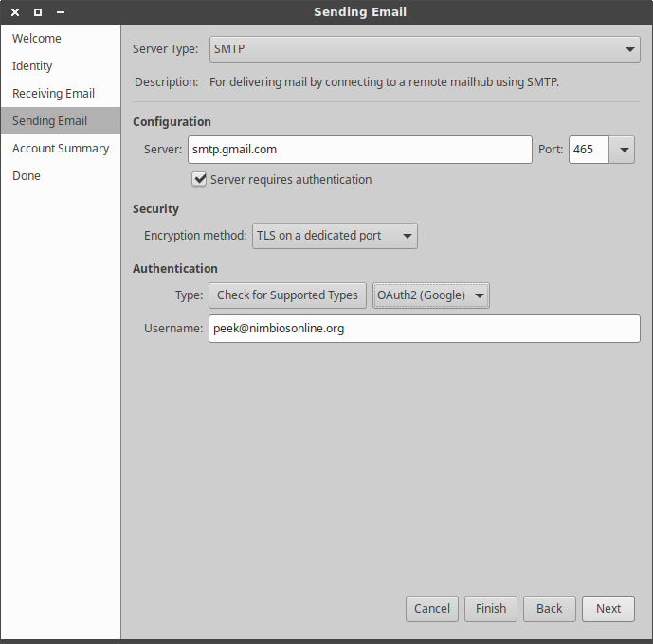Go to the Welcome step
The width and height of the screenshot is (653, 644).
click(37, 39)
